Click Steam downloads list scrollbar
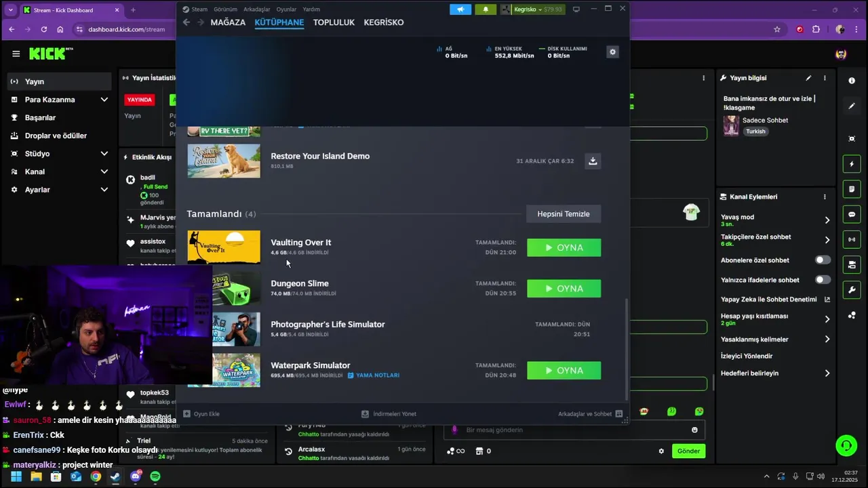The image size is (868, 488). pyautogui.click(x=625, y=349)
